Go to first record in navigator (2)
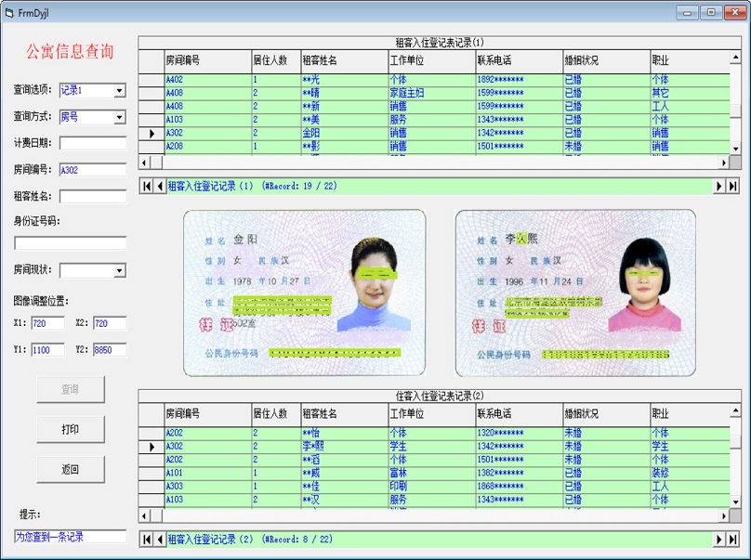This screenshot has height=560, width=751. pyautogui.click(x=147, y=540)
